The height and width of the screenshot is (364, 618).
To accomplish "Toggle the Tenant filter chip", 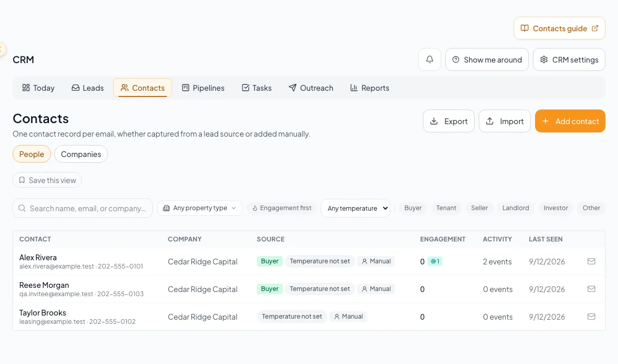I will click(446, 208).
